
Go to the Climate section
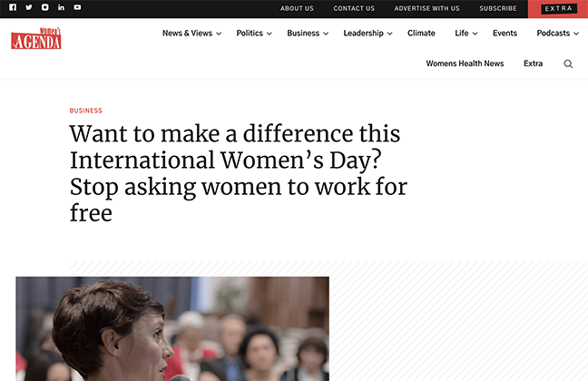tap(421, 33)
